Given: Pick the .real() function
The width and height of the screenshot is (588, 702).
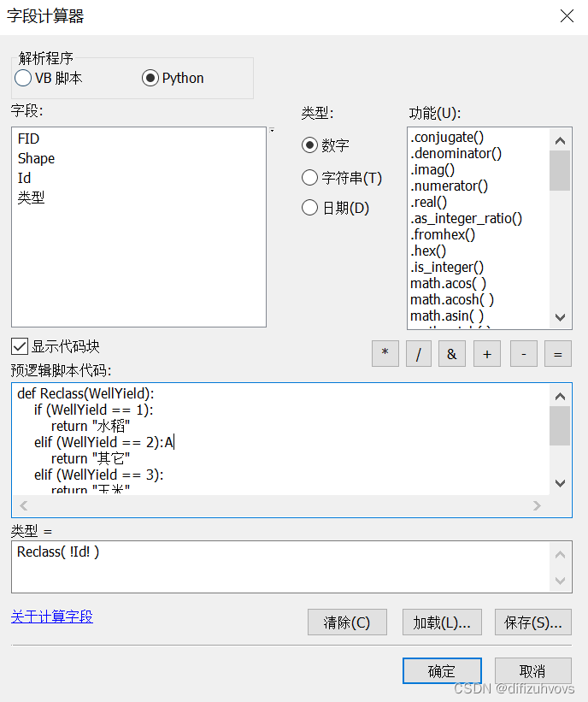Looking at the screenshot, I should [x=429, y=202].
